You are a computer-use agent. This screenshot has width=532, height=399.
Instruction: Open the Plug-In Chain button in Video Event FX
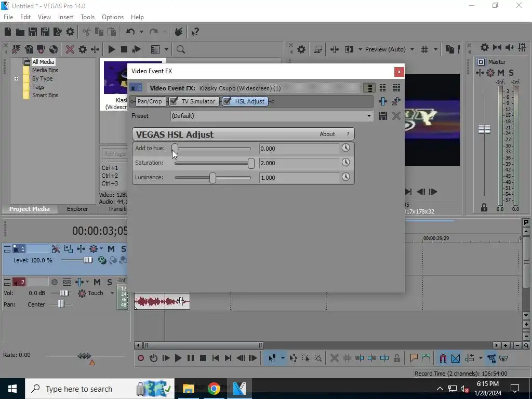383,101
